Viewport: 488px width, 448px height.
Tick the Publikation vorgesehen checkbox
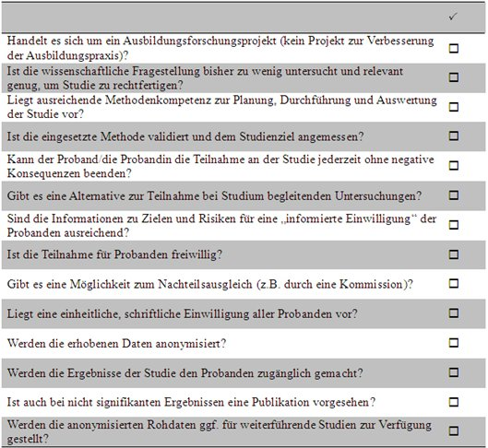[x=454, y=402]
